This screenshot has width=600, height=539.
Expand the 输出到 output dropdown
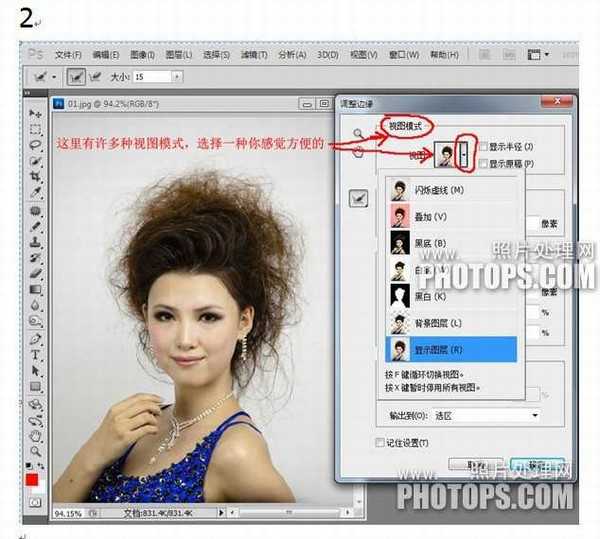pyautogui.click(x=535, y=415)
